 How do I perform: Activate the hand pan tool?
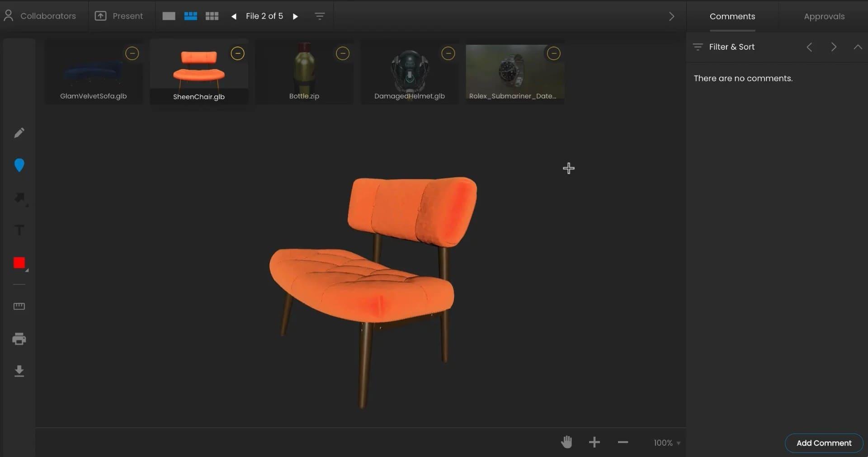coord(566,442)
